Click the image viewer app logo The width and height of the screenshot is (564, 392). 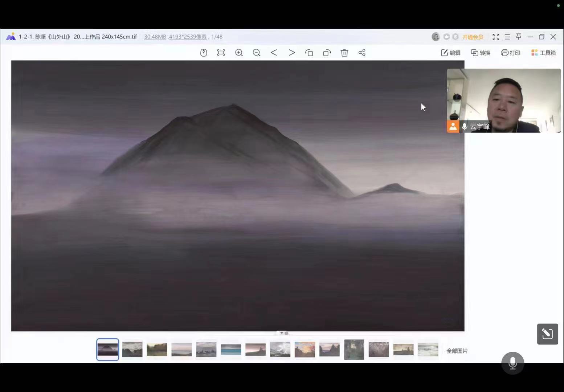(11, 37)
